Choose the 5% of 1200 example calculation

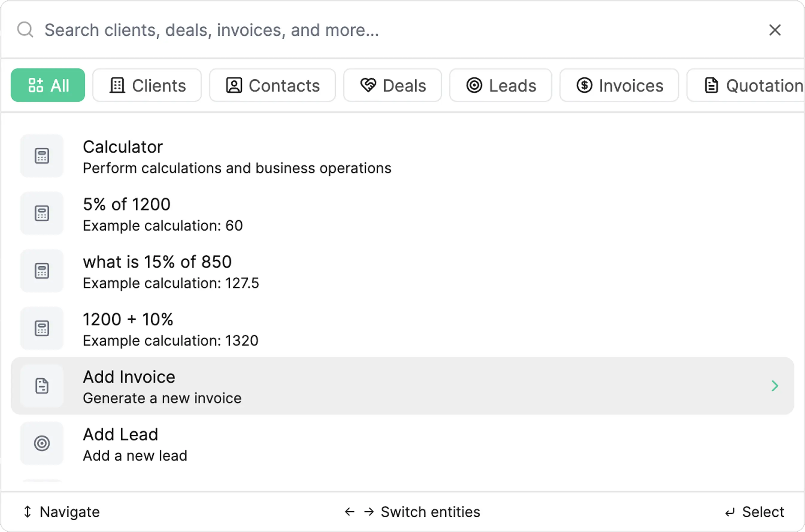pyautogui.click(x=127, y=205)
